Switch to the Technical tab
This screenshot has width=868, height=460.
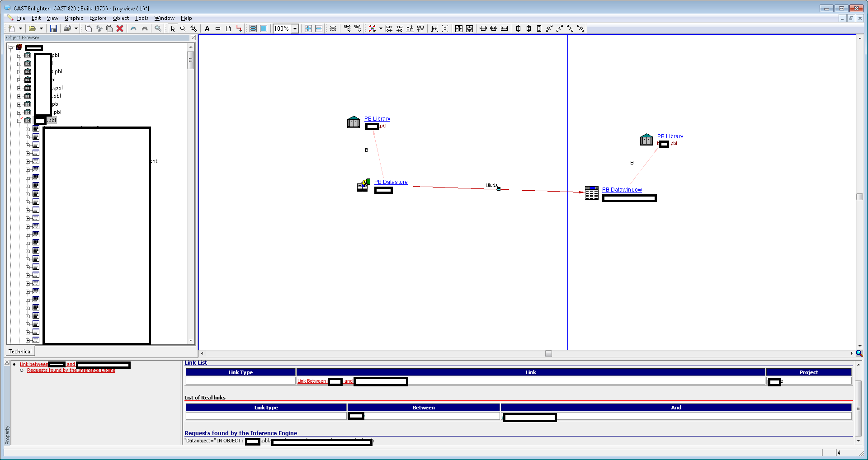coord(20,352)
